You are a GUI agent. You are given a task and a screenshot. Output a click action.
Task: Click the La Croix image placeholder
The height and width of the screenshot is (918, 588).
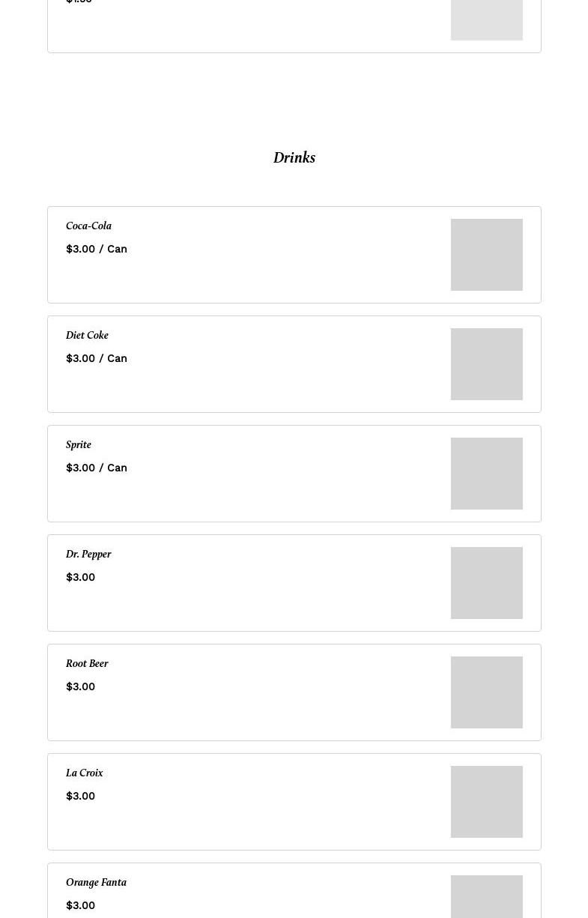(x=486, y=802)
